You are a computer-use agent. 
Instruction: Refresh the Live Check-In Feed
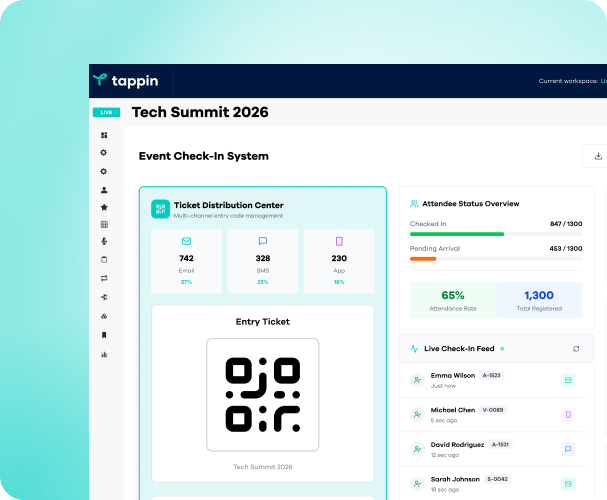tap(576, 349)
